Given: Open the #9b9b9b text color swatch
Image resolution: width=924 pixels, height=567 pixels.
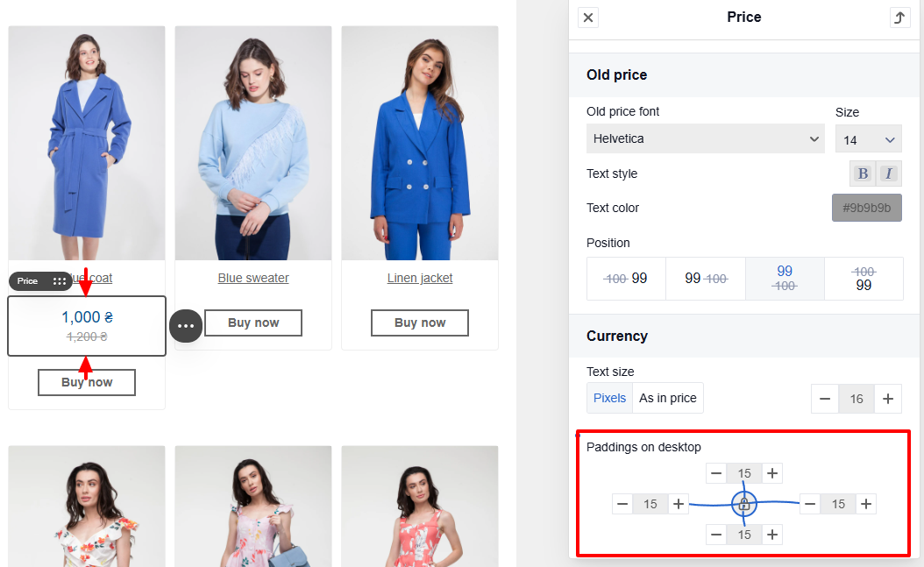Looking at the screenshot, I should click(x=867, y=208).
